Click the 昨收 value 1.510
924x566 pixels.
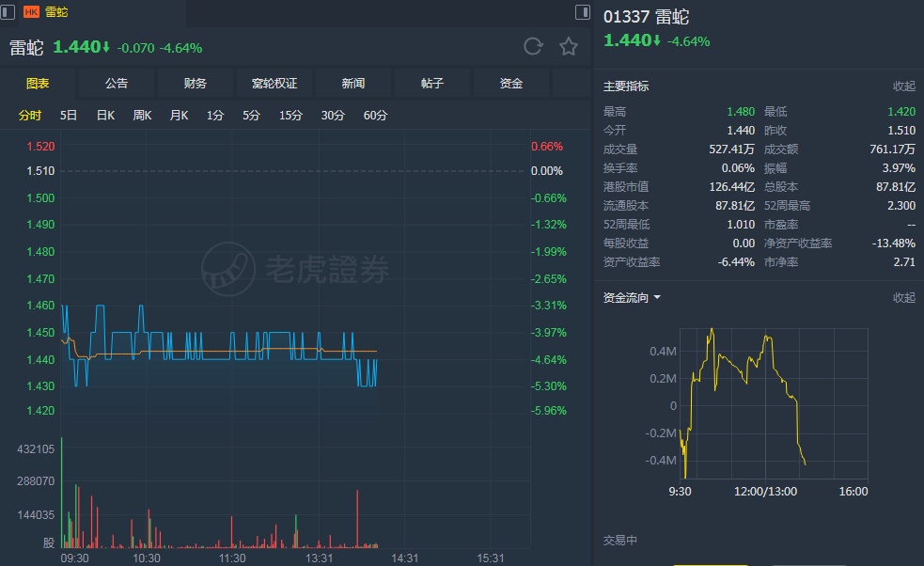pyautogui.click(x=901, y=131)
